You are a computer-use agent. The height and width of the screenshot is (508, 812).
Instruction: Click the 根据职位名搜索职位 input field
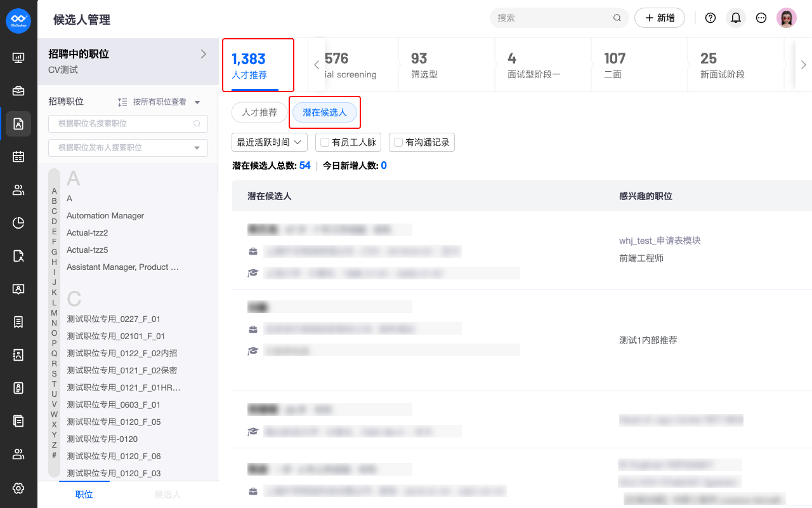pyautogui.click(x=128, y=124)
